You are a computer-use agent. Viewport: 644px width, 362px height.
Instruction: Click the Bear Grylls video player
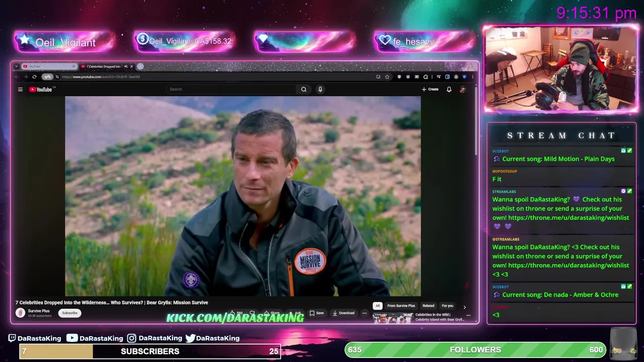(x=243, y=196)
